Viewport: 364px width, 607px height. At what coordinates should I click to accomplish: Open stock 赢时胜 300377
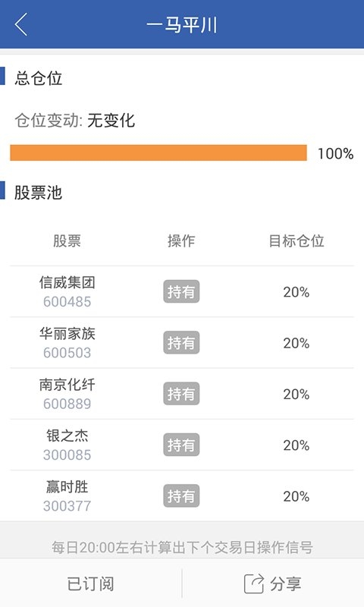click(x=67, y=496)
